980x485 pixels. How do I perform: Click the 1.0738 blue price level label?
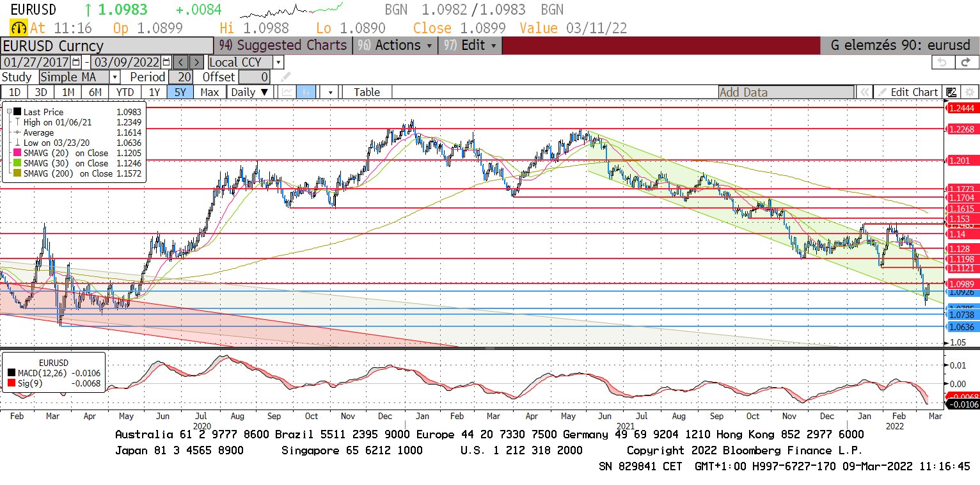pos(962,315)
